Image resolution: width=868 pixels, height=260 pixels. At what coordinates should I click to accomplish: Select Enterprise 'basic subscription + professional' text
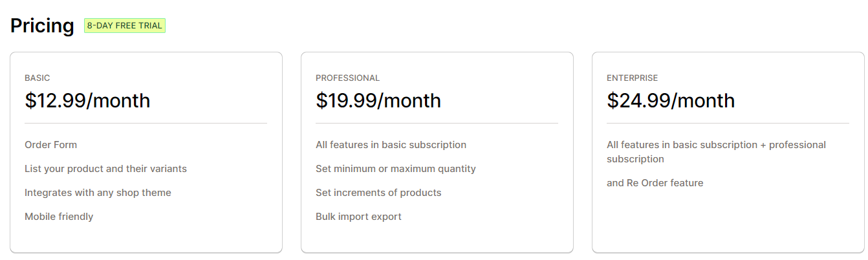746,145
